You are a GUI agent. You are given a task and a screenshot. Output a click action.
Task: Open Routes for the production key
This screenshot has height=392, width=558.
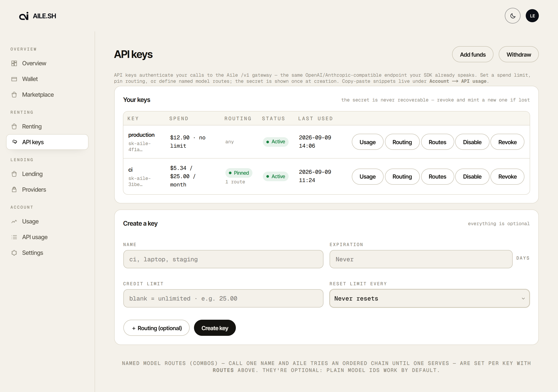click(437, 142)
